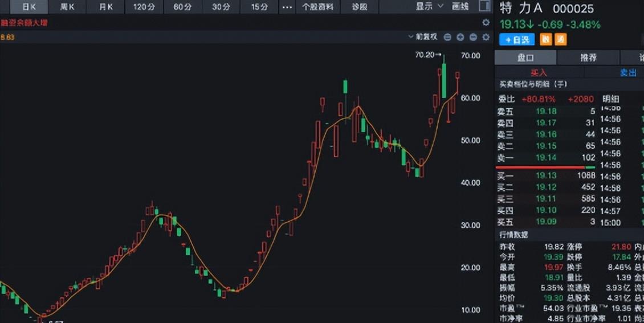Select the 推荐 recommendation tab
The width and height of the screenshot is (644, 323).
click(x=588, y=58)
